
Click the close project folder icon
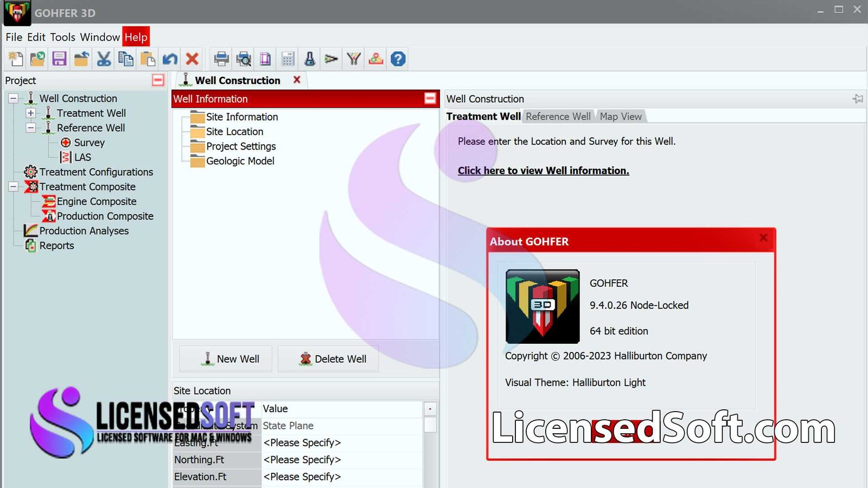(81, 59)
